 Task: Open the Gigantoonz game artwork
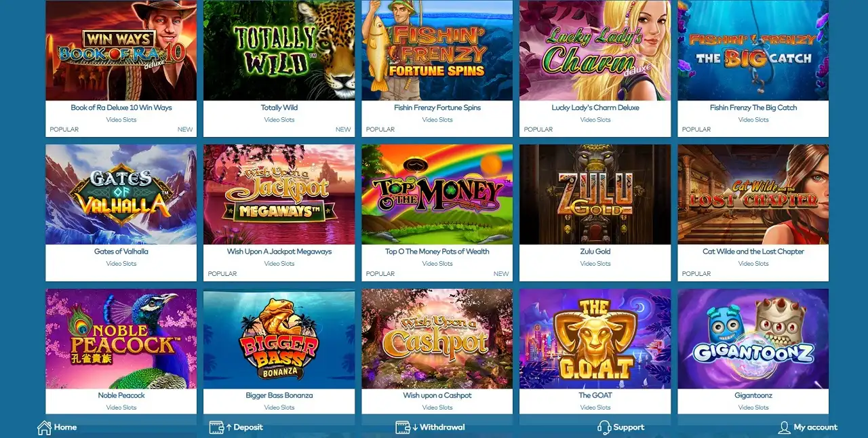[753, 339]
